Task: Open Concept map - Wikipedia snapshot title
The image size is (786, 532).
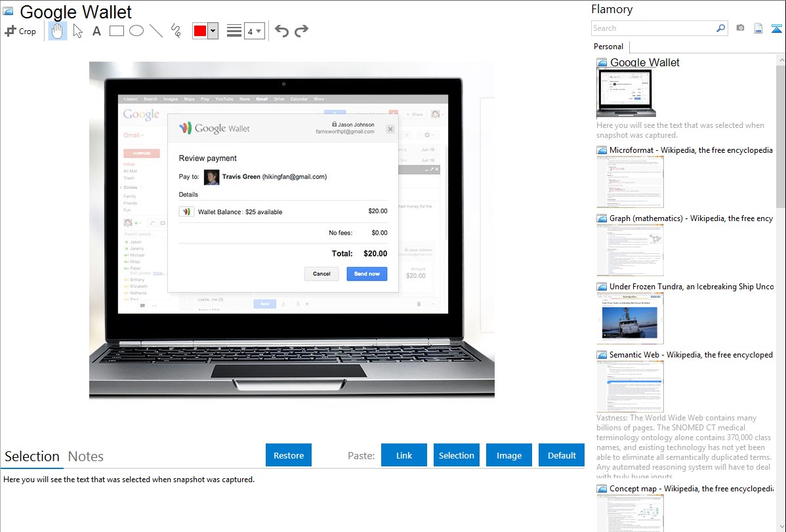Action: pyautogui.click(x=692, y=488)
